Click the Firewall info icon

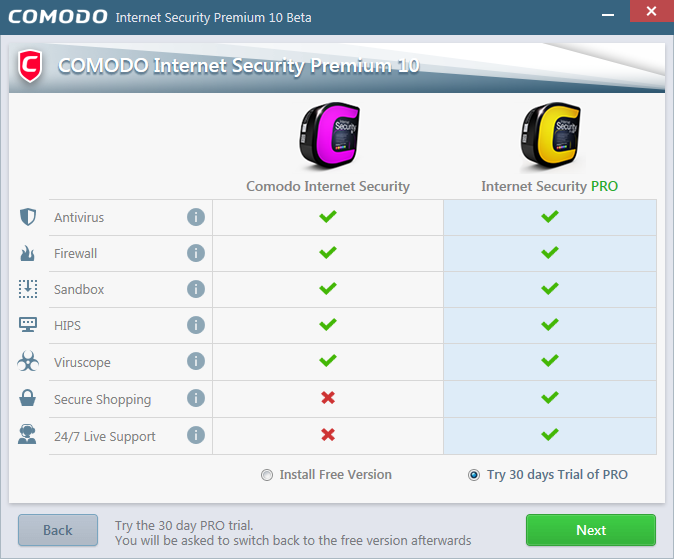196,253
